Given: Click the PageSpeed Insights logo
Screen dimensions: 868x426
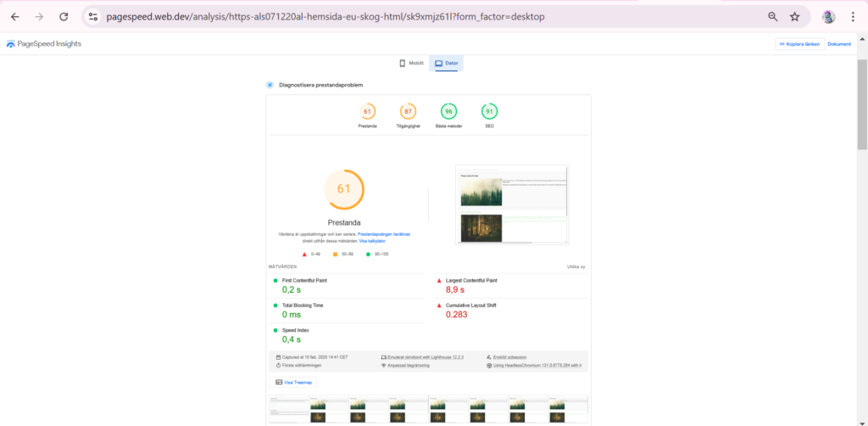Looking at the screenshot, I should 44,44.
